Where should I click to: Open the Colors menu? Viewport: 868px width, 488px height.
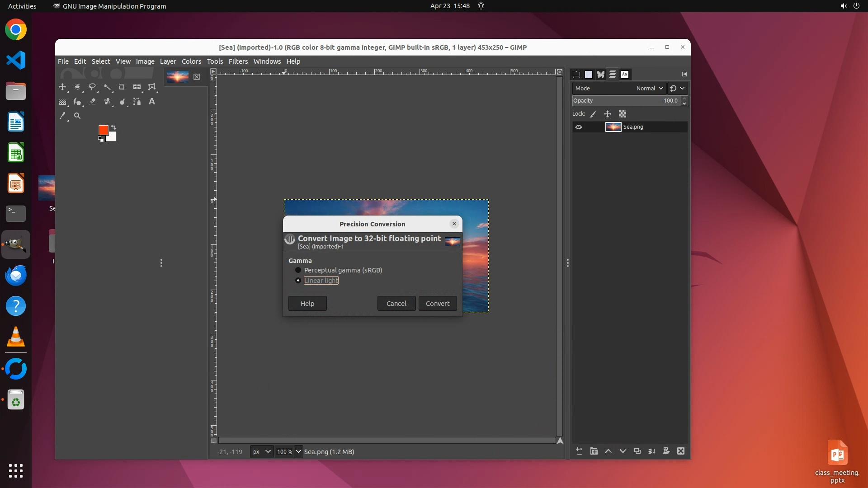point(191,61)
